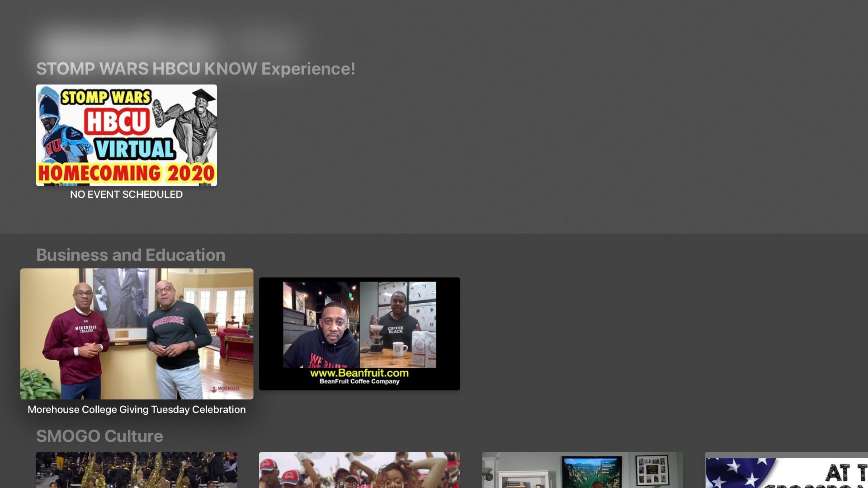Click 'Morehouse College Giving Tuesday Celebration' caption

(x=137, y=409)
